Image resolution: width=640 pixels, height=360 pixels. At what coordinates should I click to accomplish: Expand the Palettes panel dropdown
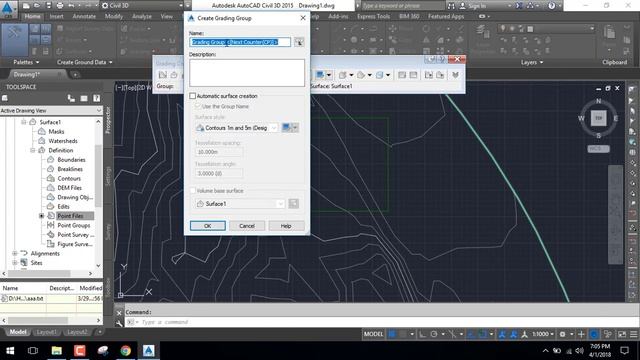click(27, 62)
